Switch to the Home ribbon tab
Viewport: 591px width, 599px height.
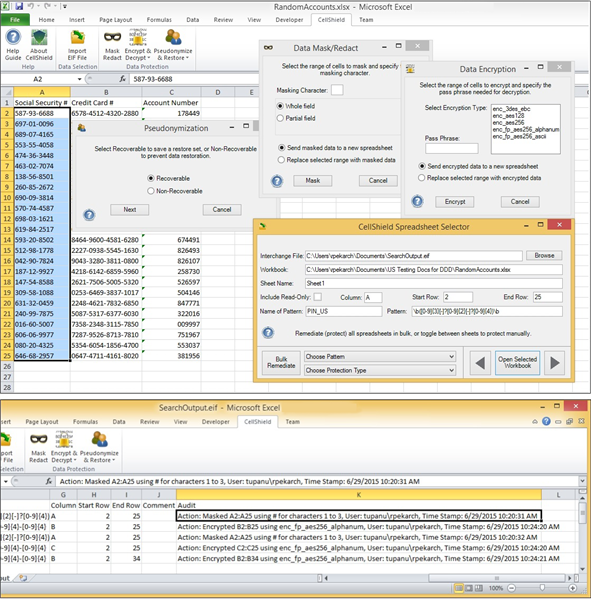47,19
